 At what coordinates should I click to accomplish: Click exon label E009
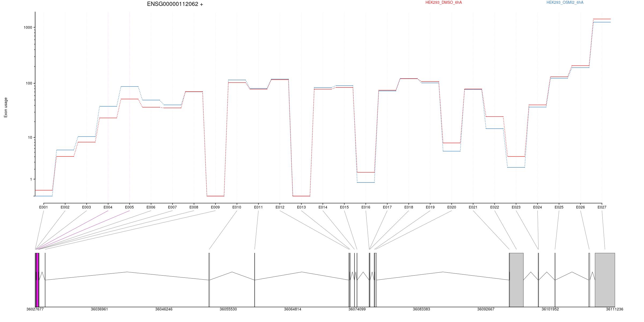[215, 207]
